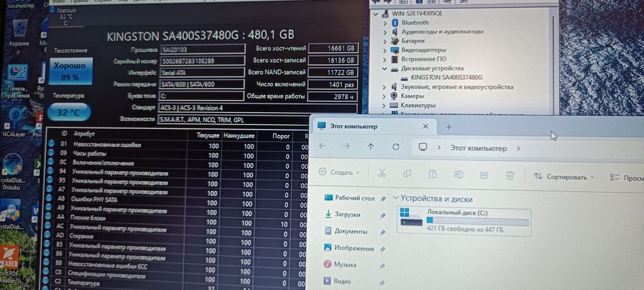
Task: Open the Корзина desktop icon
Action: [x=19, y=33]
